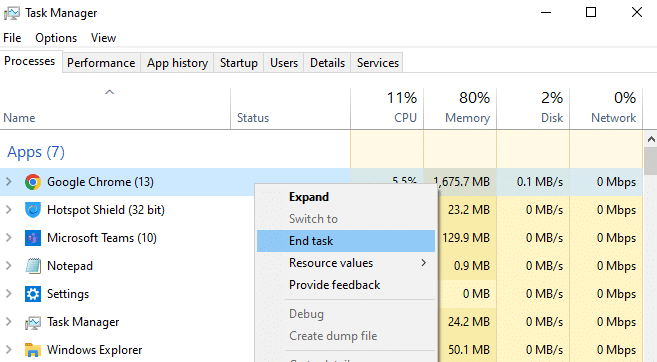This screenshot has height=362, width=657.
Task: Select the Microsoft Teams (10) row
Action: coord(102,238)
